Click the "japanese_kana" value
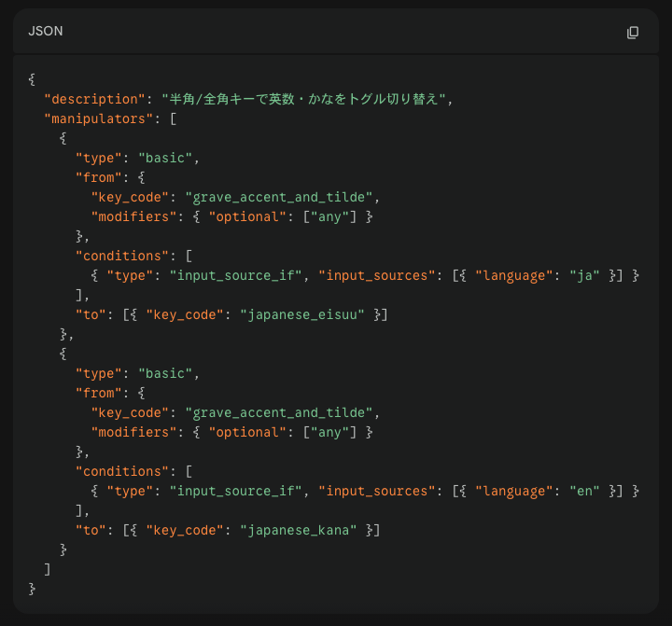Viewport: 672px width, 626px height. point(298,530)
